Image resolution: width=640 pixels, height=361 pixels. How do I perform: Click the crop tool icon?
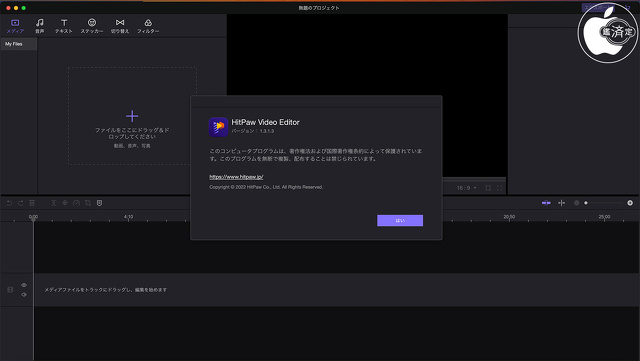tap(88, 203)
